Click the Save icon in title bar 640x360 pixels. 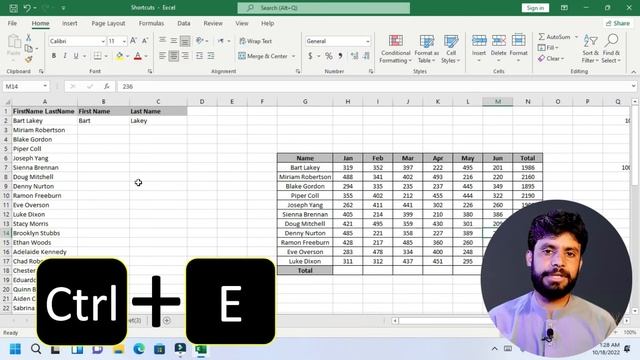coord(13,8)
